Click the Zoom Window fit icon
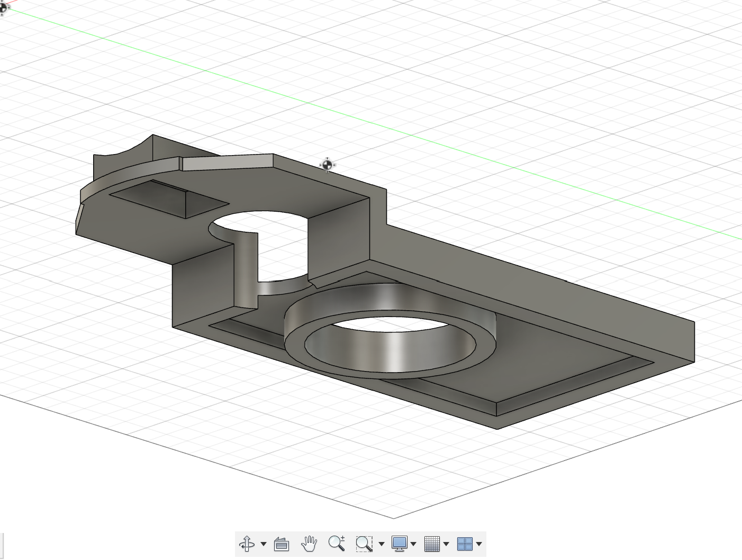This screenshot has height=560, width=742. (364, 544)
